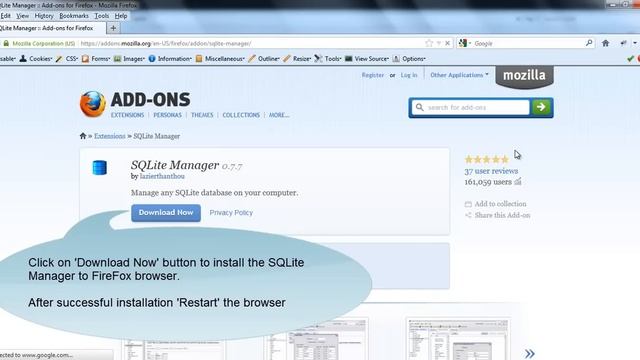Click the magnifier icon in add-ons search

419,107
